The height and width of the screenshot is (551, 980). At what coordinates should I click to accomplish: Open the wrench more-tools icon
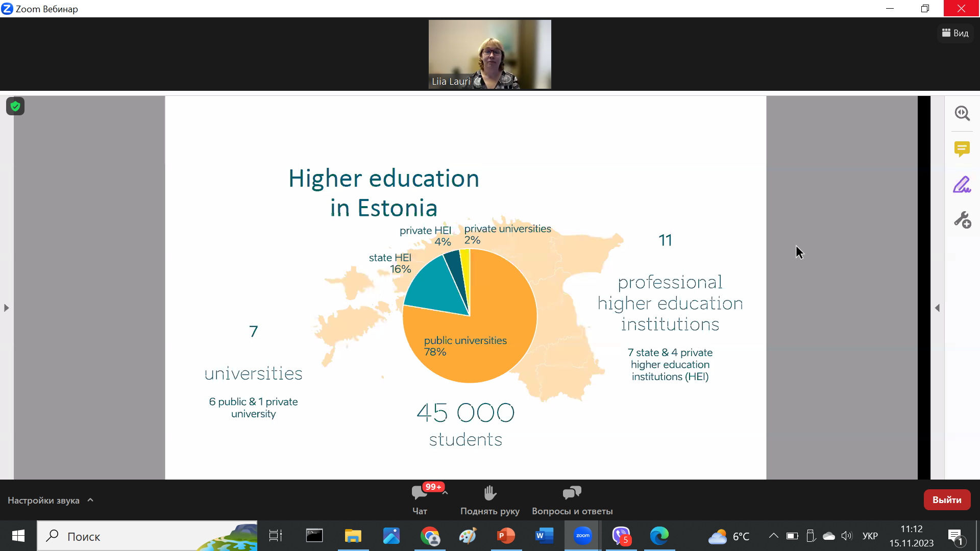pyautogui.click(x=962, y=220)
